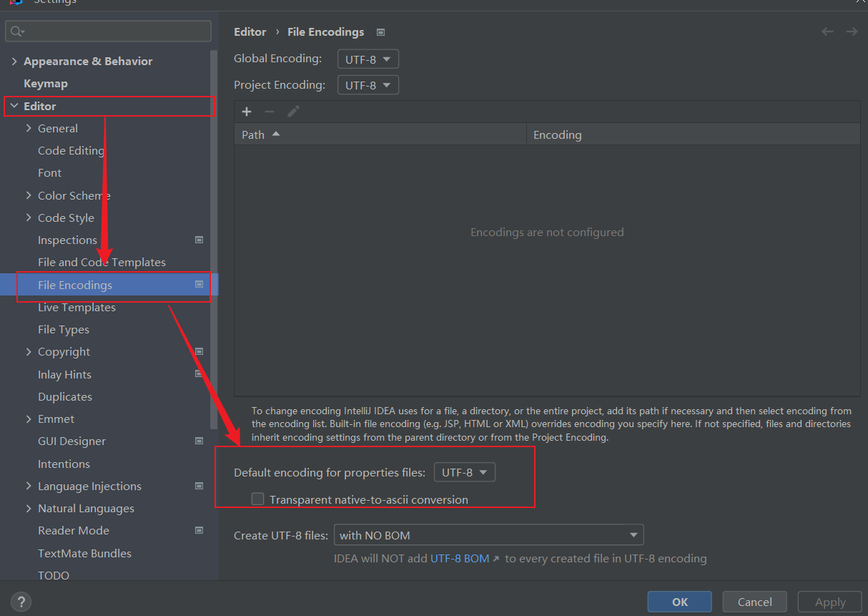Click the search magnifier icon
Screen dimensions: 868x616
click(x=17, y=31)
